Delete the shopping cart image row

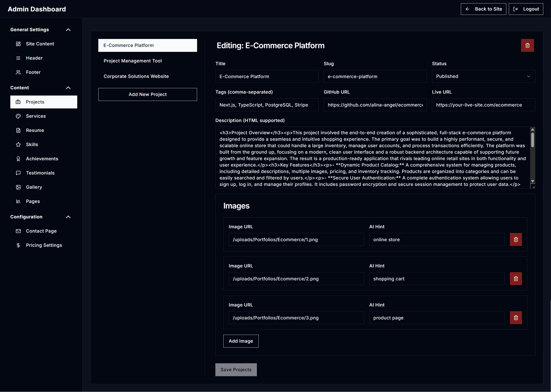516,279
